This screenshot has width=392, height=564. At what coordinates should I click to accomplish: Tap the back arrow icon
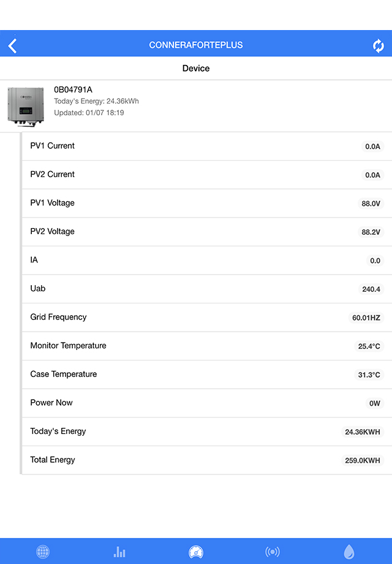(13, 45)
